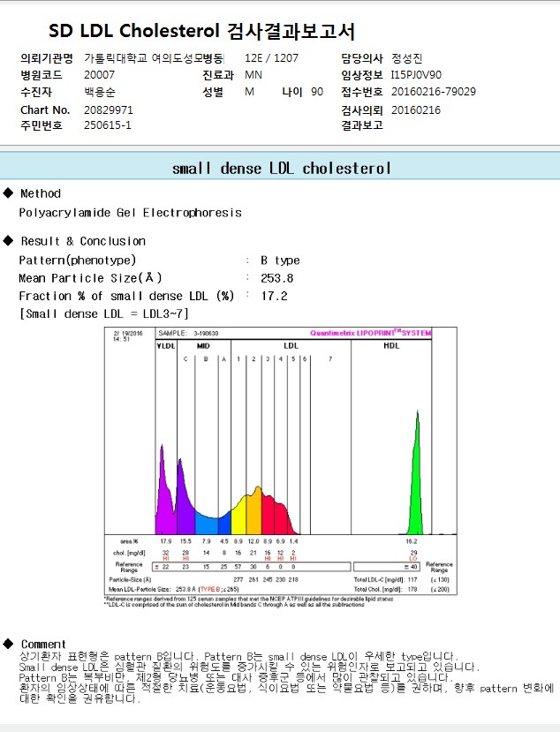The image size is (560, 732).
Task: Click comment line starting 'Small dense LDL은 심혈관'
Action: [x=249, y=668]
